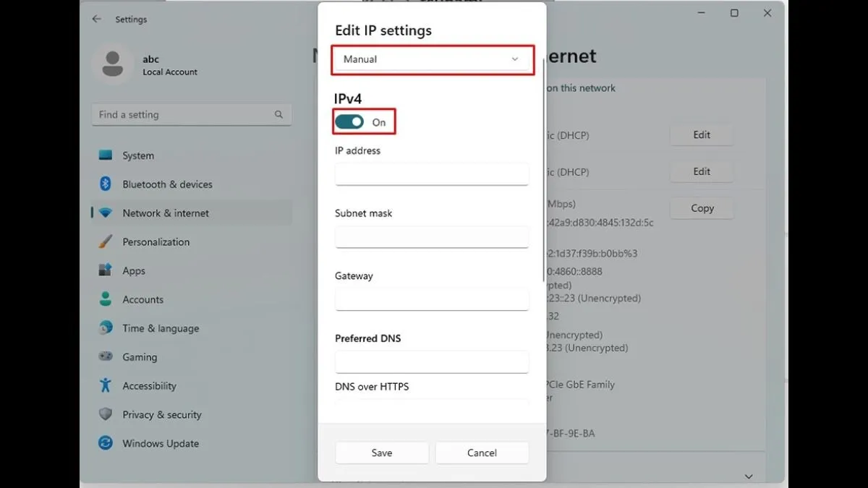
Task: Open Accounts settings
Action: click(x=142, y=299)
